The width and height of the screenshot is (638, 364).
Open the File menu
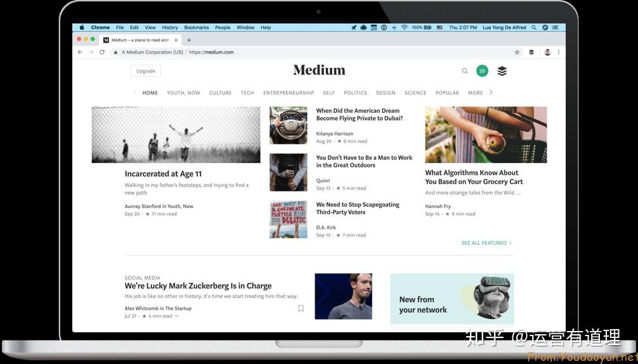(120, 27)
